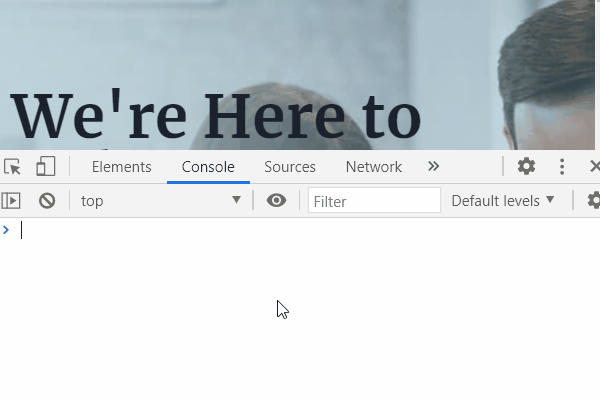This screenshot has height=401, width=600.
Task: Open console settings gear icon
Action: (x=593, y=200)
